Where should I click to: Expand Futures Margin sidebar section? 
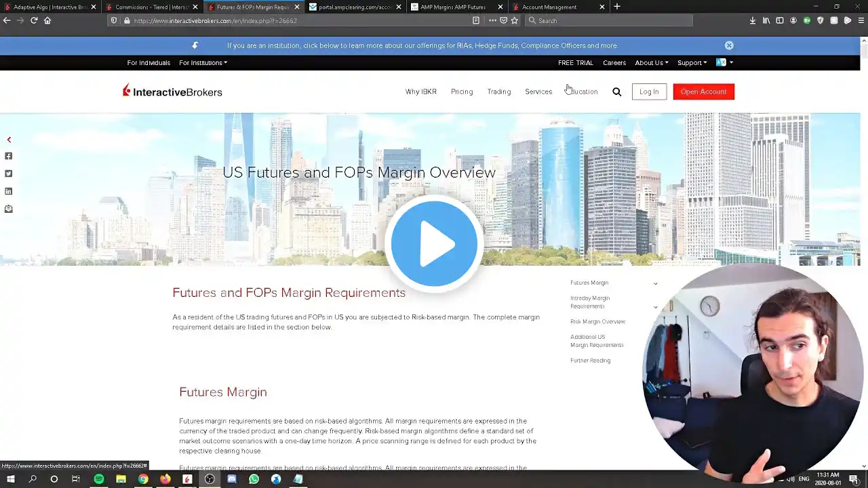click(655, 283)
